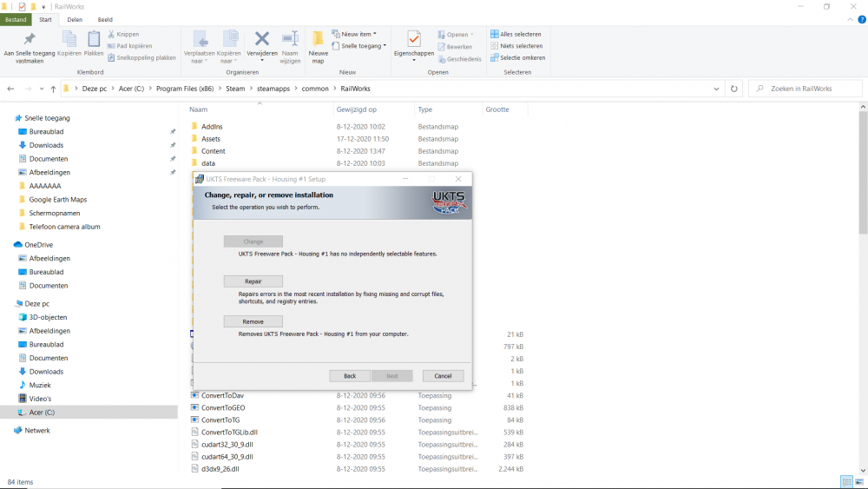Click Niets selecteren in ribbon
This screenshot has width=868, height=489.
(516, 46)
